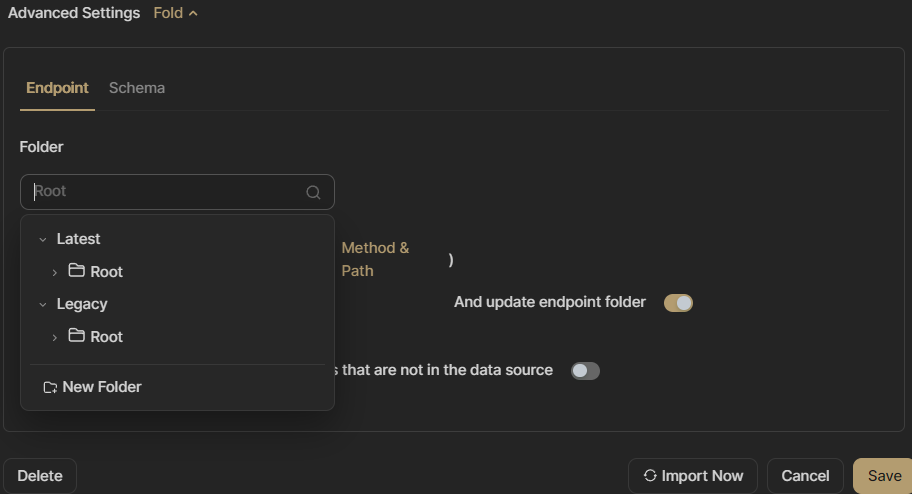The image size is (912, 494).
Task: Click the refresh icon on Import Now
Action: [x=650, y=475]
